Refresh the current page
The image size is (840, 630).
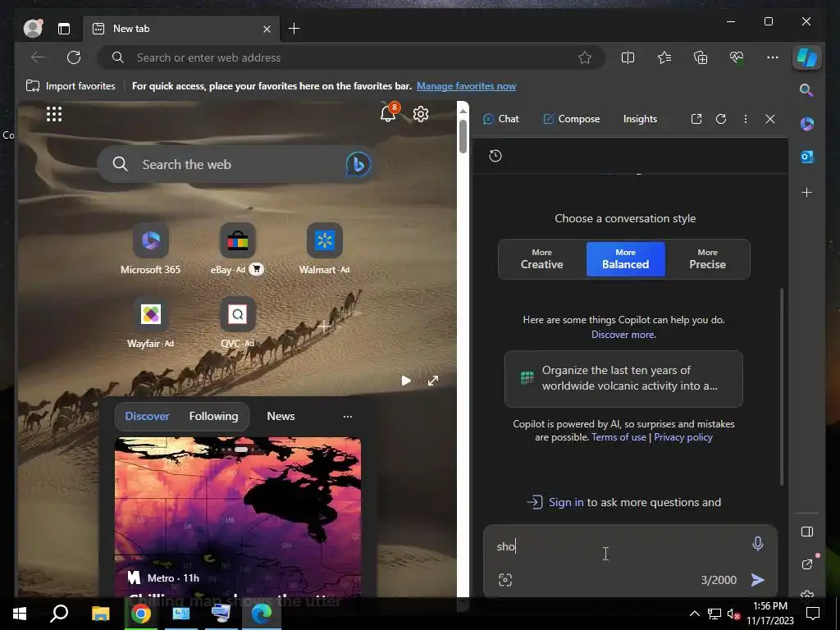coord(74,57)
